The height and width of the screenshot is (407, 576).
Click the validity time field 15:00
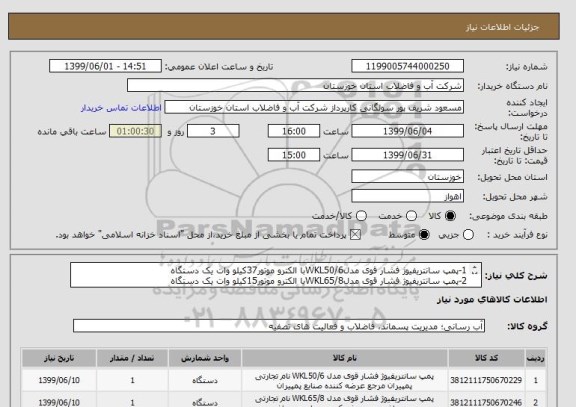pos(294,155)
